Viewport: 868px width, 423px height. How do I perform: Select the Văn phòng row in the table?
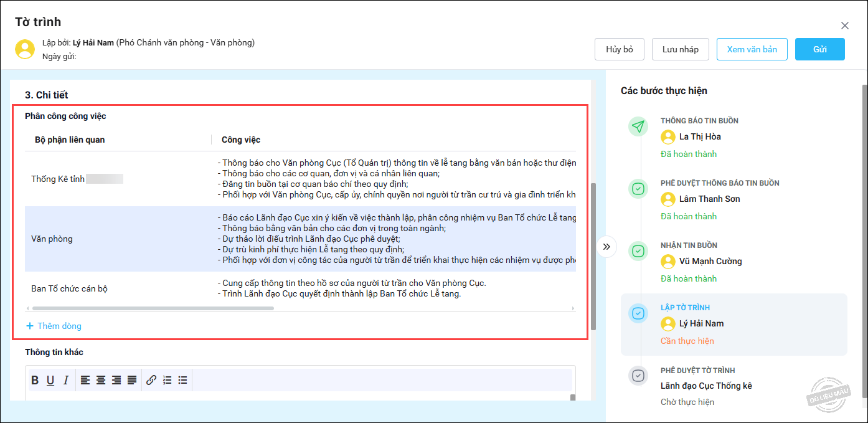pyautogui.click(x=52, y=239)
